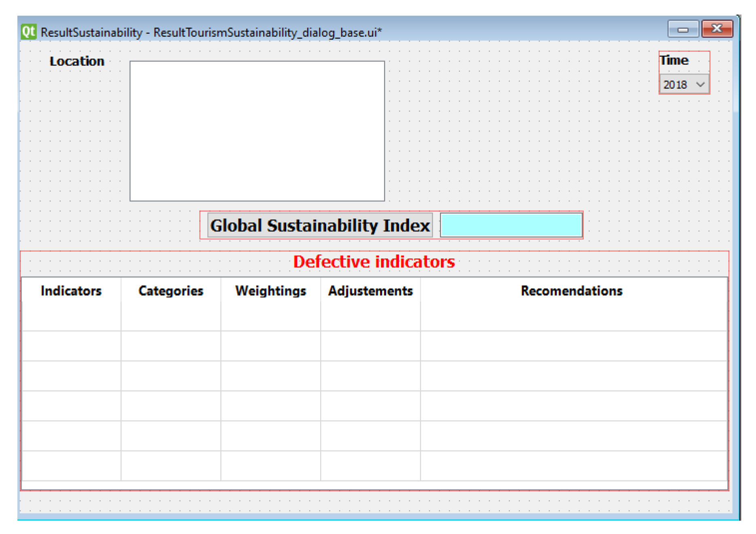Select first empty row cell under Indicators

[71, 316]
